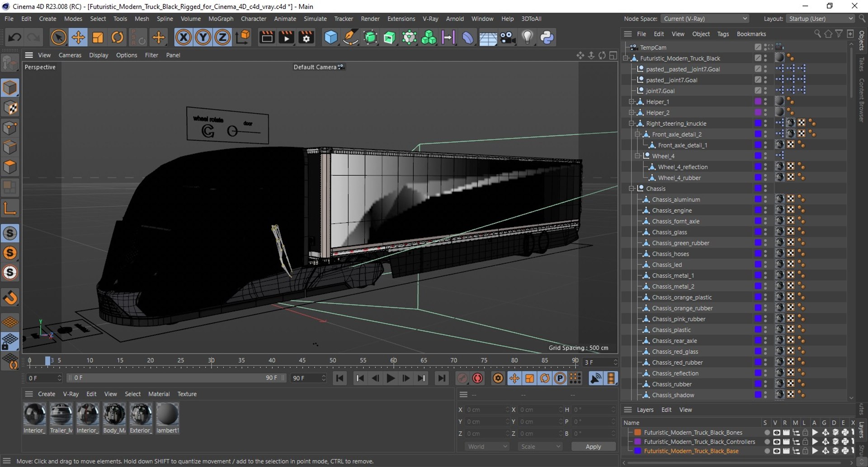The image size is (868, 467).
Task: Switch to Model mode icon
Action: pyautogui.click(x=10, y=88)
